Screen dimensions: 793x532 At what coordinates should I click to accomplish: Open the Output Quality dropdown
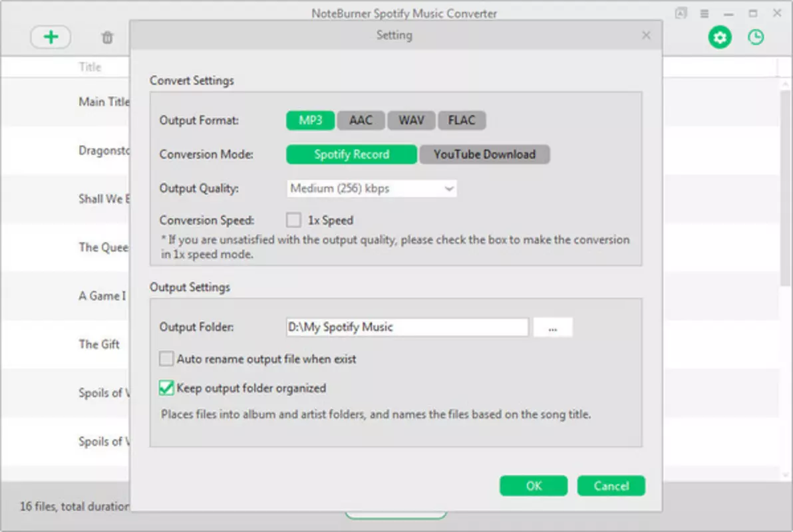(372, 189)
